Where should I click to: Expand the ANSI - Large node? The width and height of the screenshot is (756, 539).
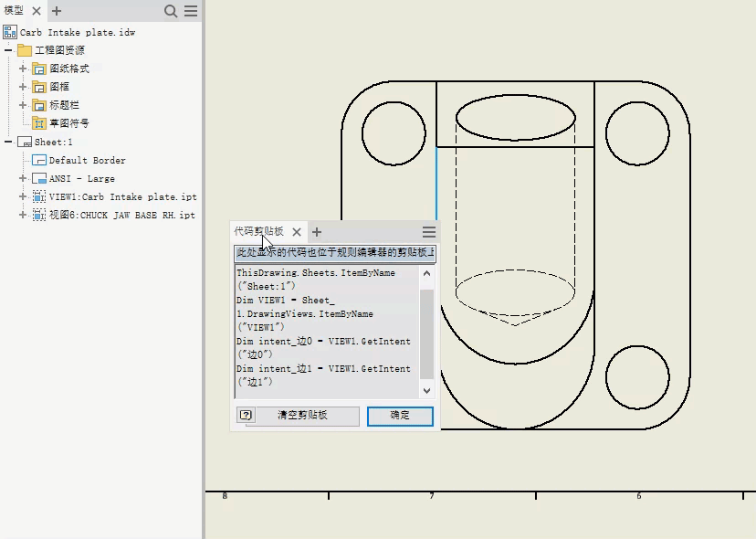point(23,178)
